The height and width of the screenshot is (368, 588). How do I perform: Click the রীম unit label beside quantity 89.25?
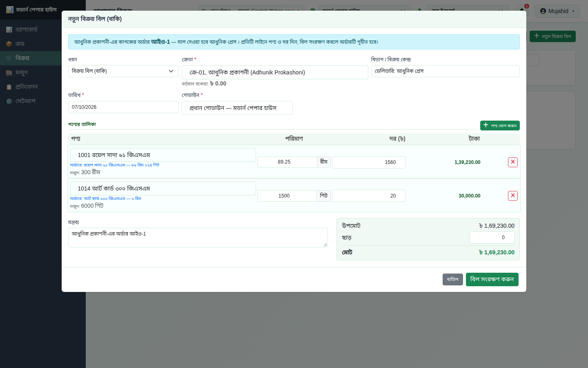[324, 162]
